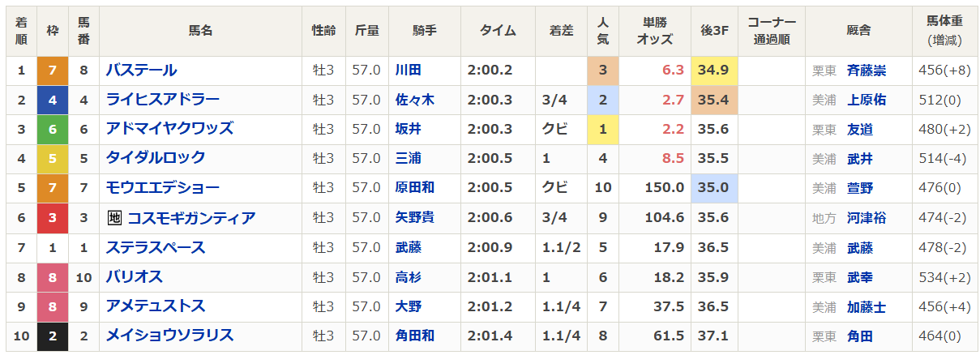Click the 地 badge beside コスモギガンティア
The width and height of the screenshot is (980, 355).
click(114, 218)
